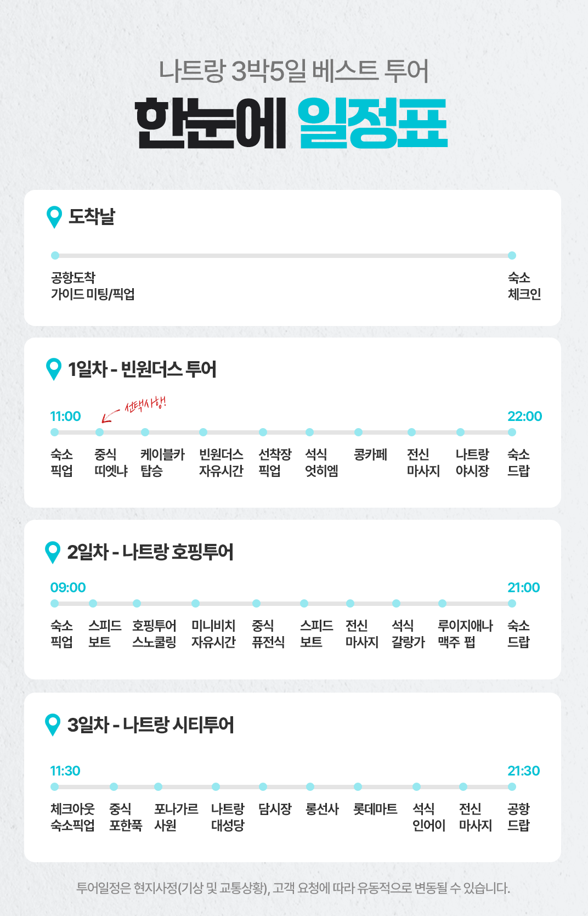Select the timeline dot above 롱선사
Image resolution: width=588 pixels, height=916 pixels.
[x=310, y=787]
